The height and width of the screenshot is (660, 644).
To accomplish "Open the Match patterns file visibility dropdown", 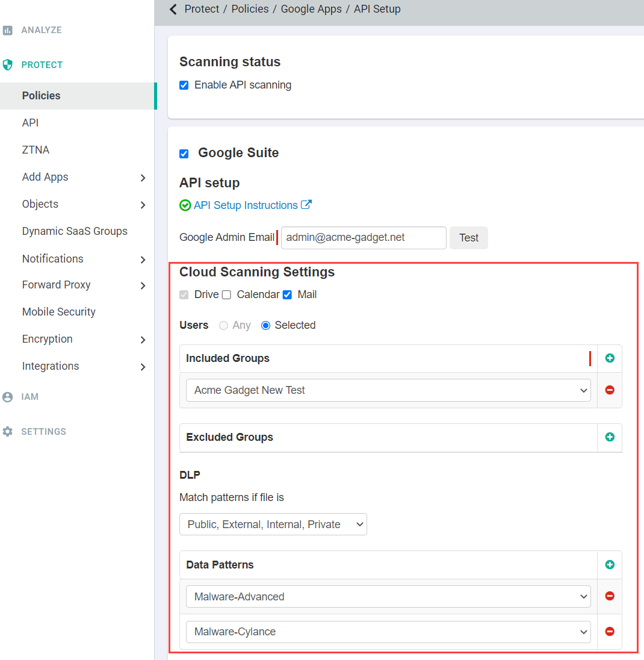I will (x=273, y=524).
